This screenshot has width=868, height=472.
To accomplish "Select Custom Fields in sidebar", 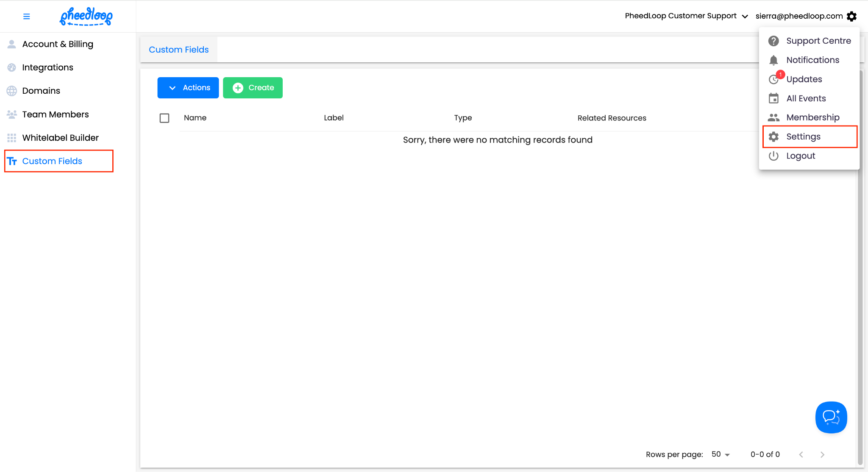I will pyautogui.click(x=59, y=161).
